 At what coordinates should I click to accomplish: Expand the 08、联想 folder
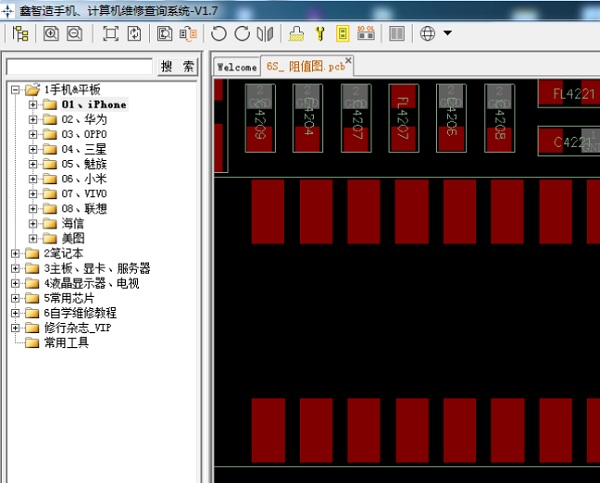[33, 209]
